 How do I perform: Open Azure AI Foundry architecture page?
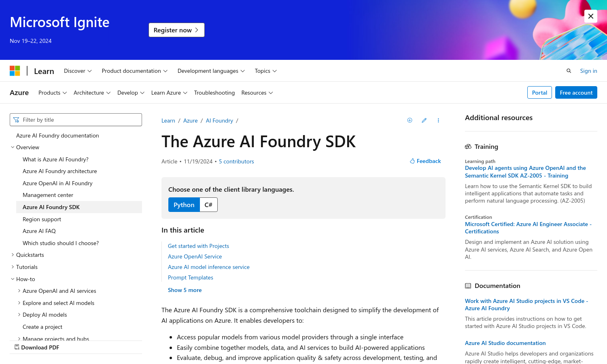60,171
